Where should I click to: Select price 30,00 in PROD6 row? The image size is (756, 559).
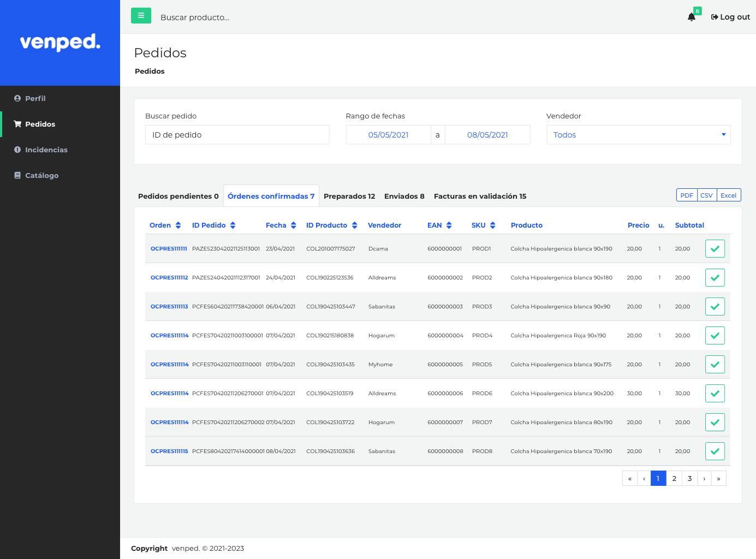634,393
